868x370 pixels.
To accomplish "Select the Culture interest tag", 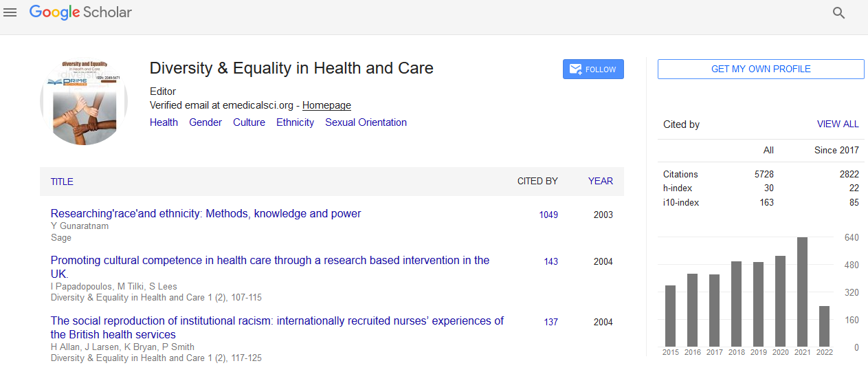I will [x=249, y=122].
